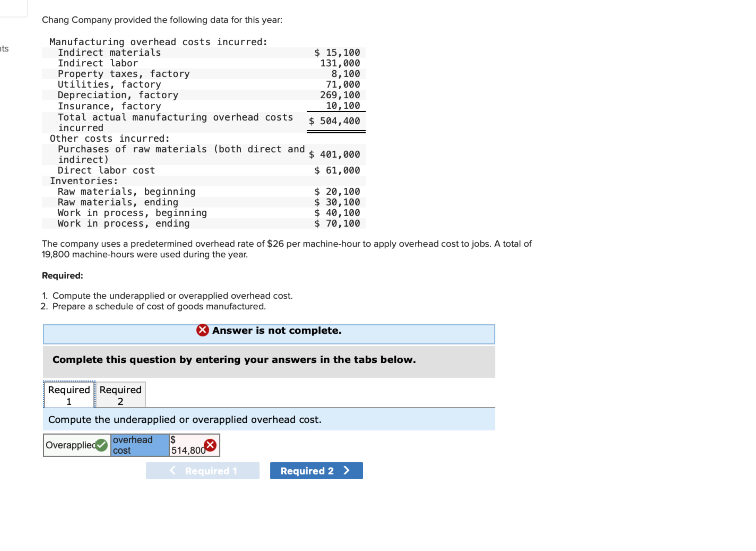Click the 'Compute the underapplied or overapplied' heading
Viewport: 756px width, 551px height.
pyautogui.click(x=184, y=420)
